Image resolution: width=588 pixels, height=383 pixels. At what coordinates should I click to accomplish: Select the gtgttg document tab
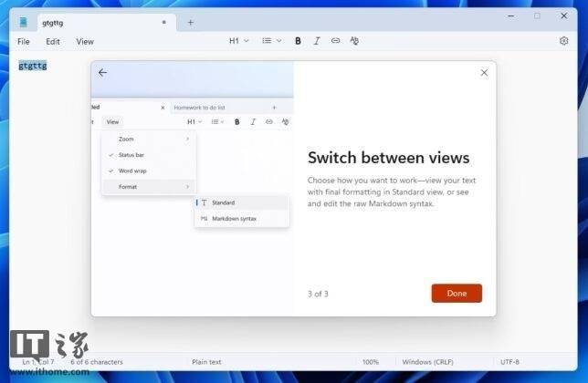point(91,22)
